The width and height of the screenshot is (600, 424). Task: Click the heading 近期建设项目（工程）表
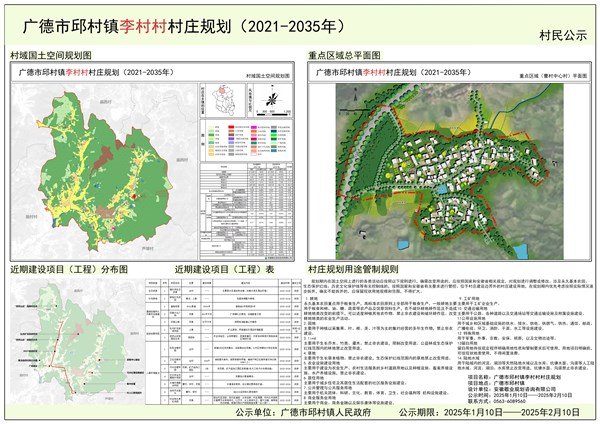click(x=225, y=269)
